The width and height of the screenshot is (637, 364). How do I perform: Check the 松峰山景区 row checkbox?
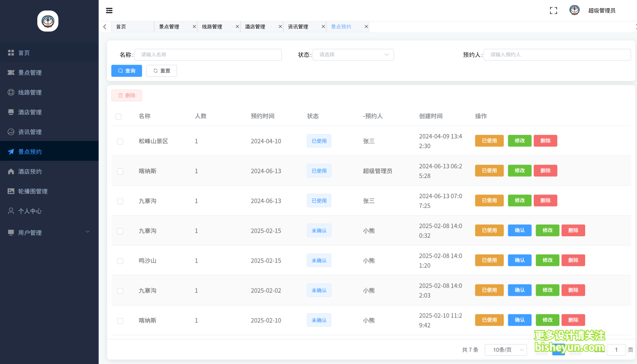tap(120, 141)
